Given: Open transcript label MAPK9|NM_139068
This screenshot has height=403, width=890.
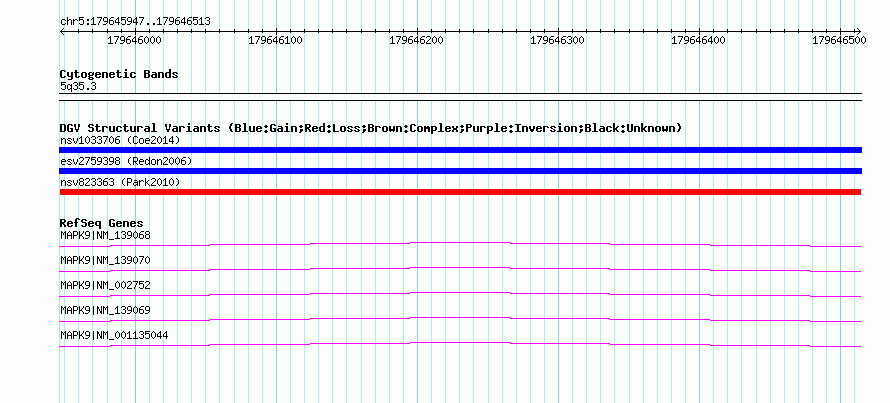Looking at the screenshot, I should click(105, 235).
